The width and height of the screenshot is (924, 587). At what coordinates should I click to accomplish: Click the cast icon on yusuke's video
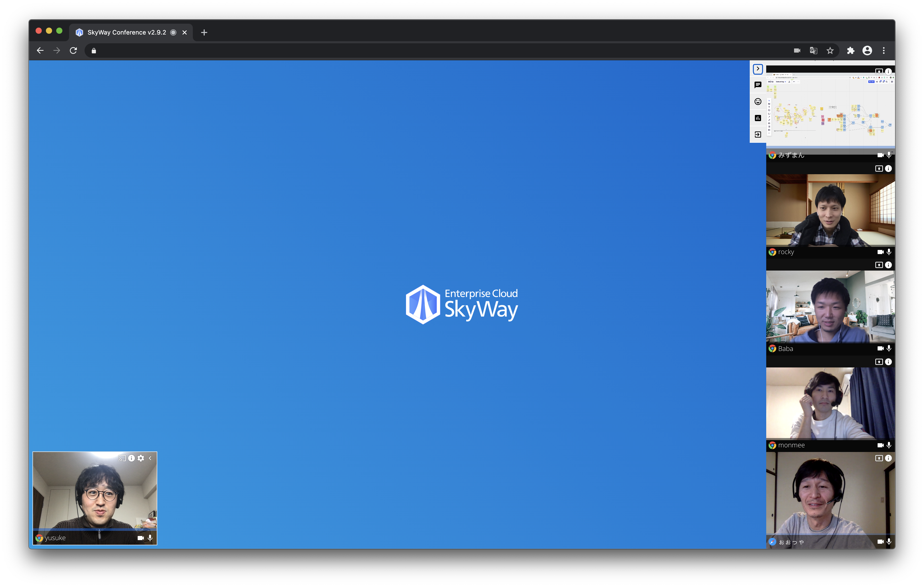(x=122, y=458)
